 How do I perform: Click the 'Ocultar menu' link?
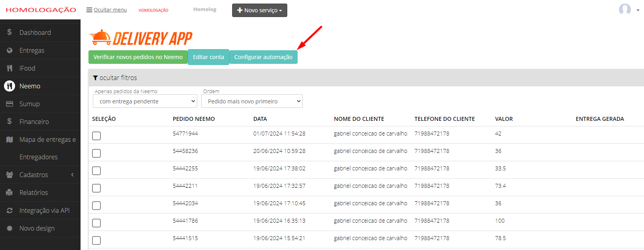coord(110,10)
